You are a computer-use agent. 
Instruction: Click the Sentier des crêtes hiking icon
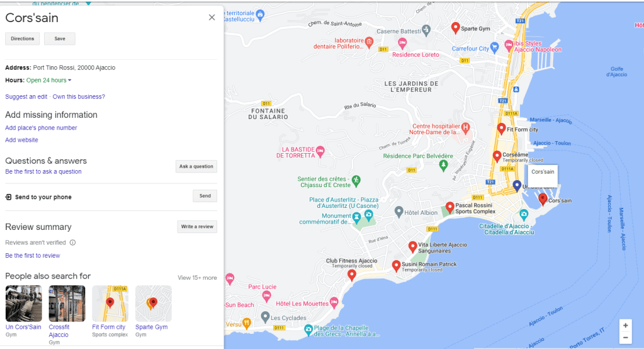click(356, 181)
